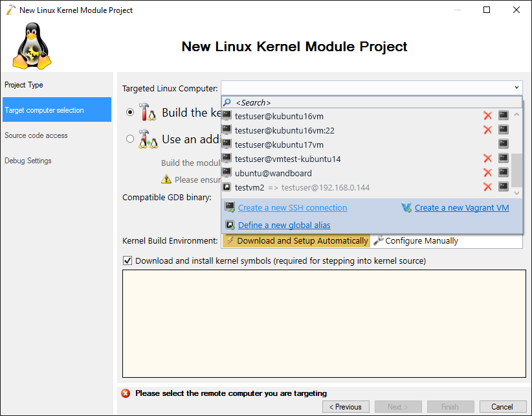Click the warning triangle icon
Viewport: 532px width, 416px height.
click(166, 179)
